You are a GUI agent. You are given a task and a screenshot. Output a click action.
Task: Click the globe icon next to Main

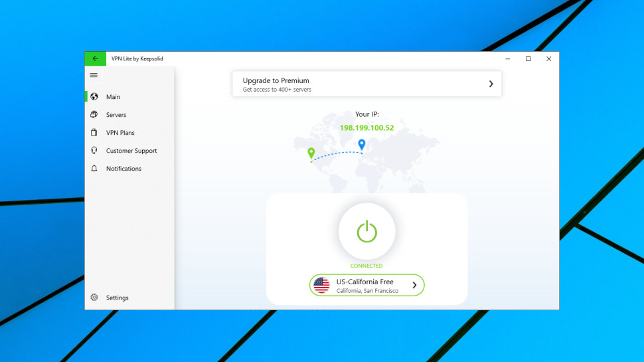click(x=94, y=96)
